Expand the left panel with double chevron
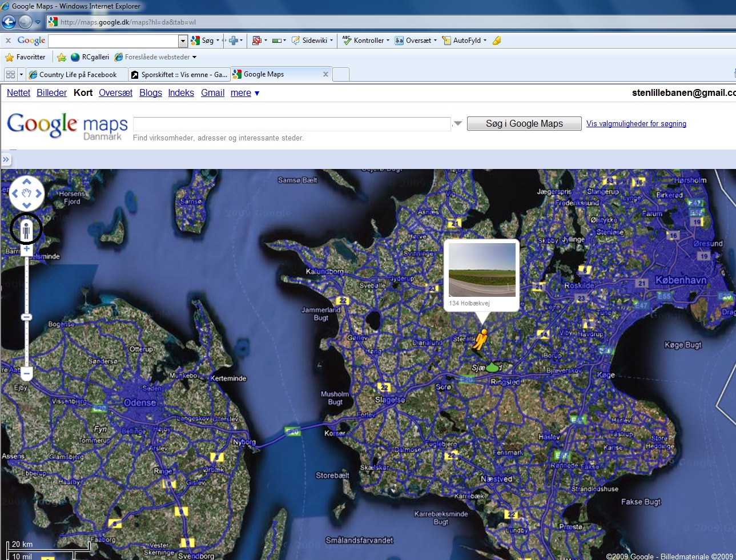The height and width of the screenshot is (560, 736). pyautogui.click(x=6, y=159)
